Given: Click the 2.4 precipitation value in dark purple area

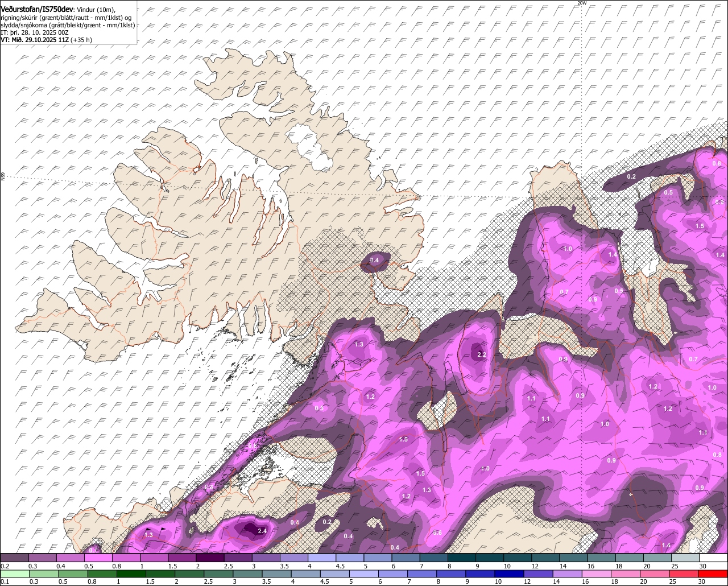Looking at the screenshot, I should coord(262,531).
